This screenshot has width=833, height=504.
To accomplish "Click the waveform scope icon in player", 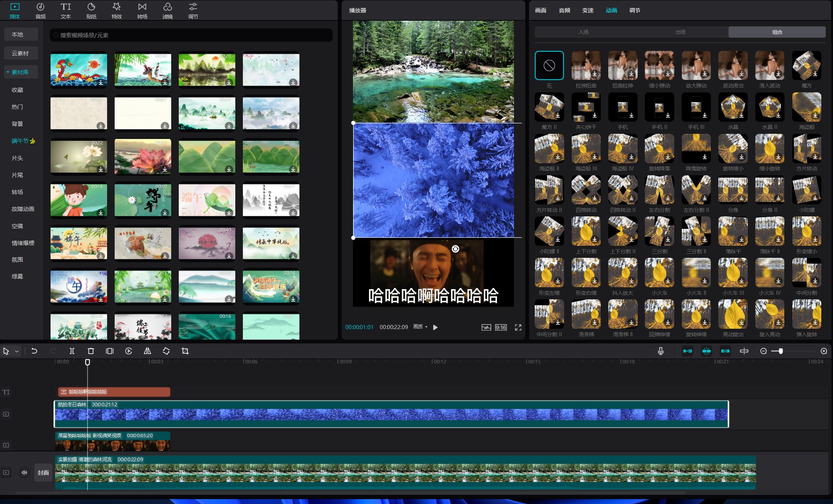I will pyautogui.click(x=486, y=327).
